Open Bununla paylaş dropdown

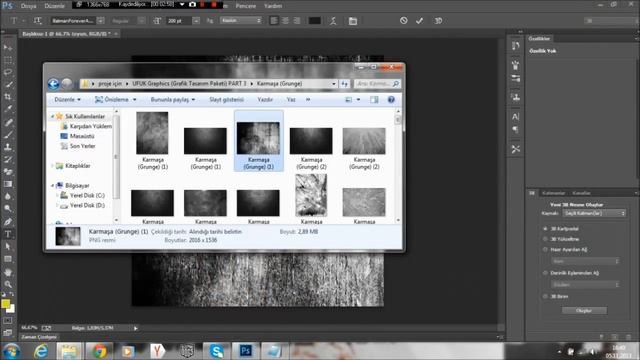click(173, 100)
